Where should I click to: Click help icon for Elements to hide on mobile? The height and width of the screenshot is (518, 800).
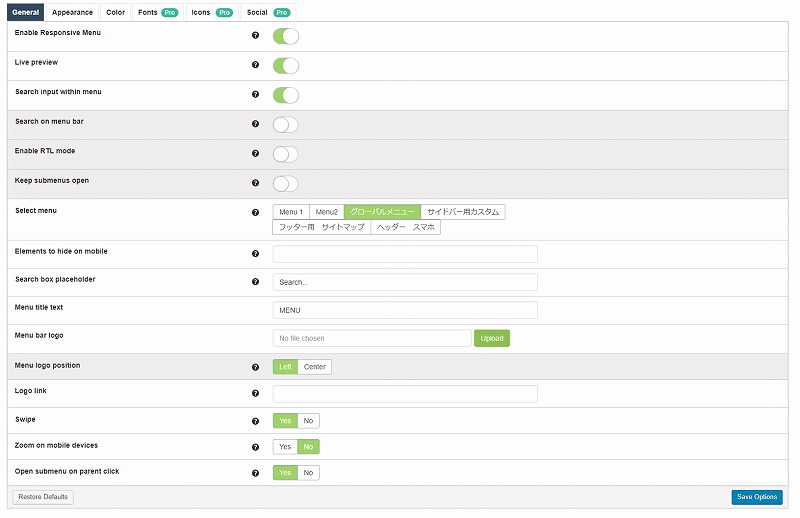click(255, 254)
